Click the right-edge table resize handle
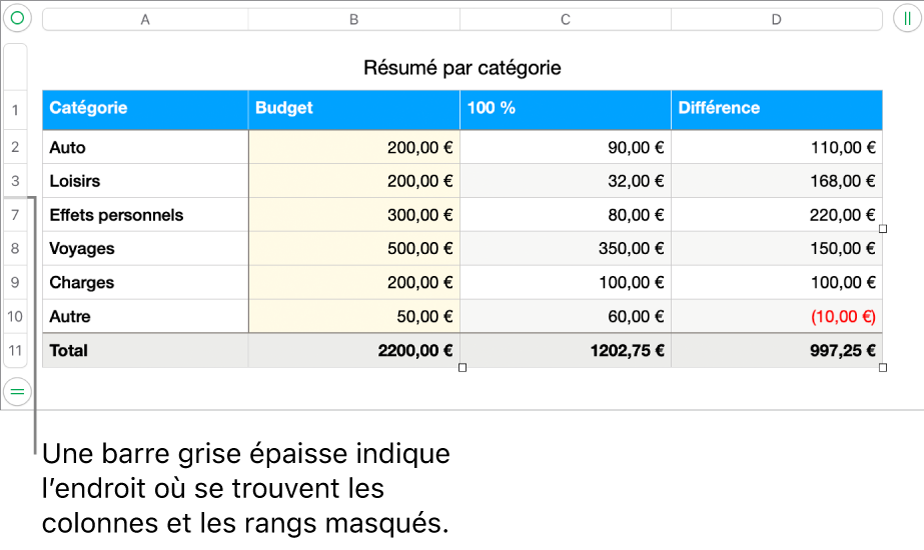924x550 pixels. 883,229
